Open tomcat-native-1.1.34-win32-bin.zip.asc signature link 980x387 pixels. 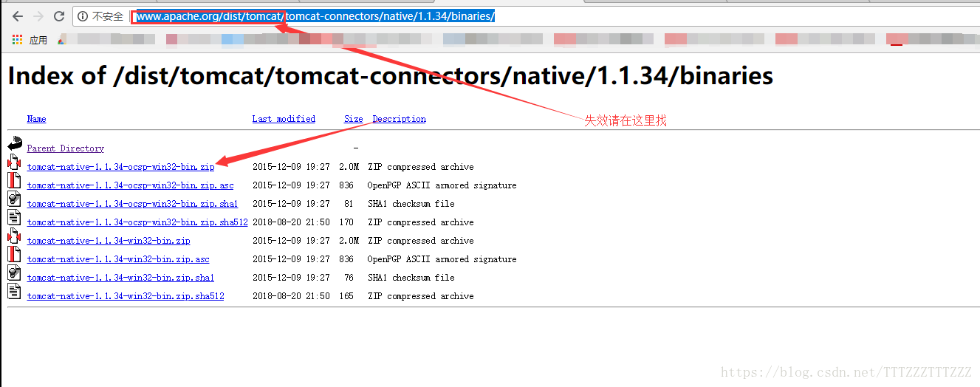pos(118,259)
